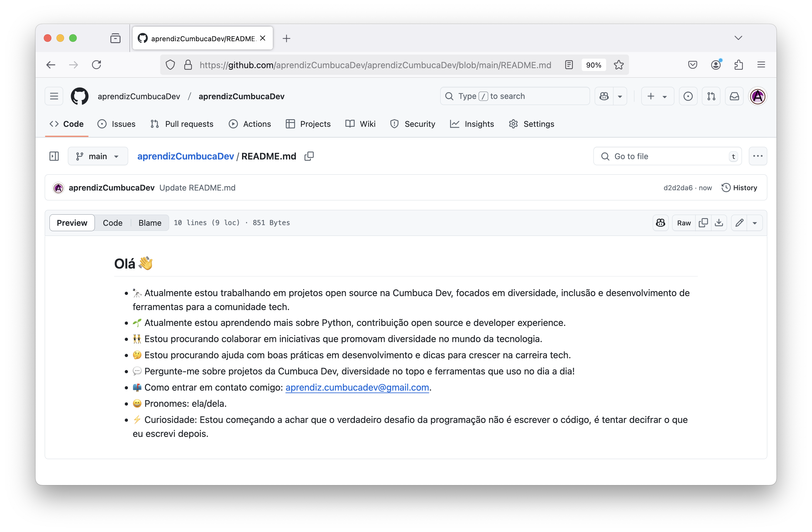Open the create new dropdown

(x=657, y=96)
